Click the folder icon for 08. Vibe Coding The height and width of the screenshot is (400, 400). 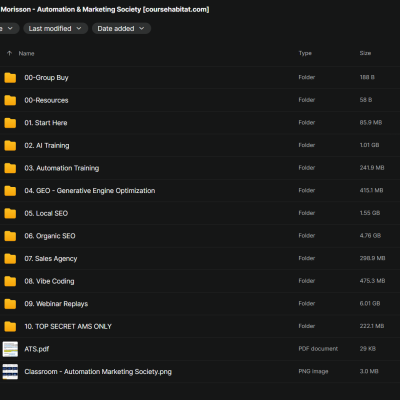10,282
